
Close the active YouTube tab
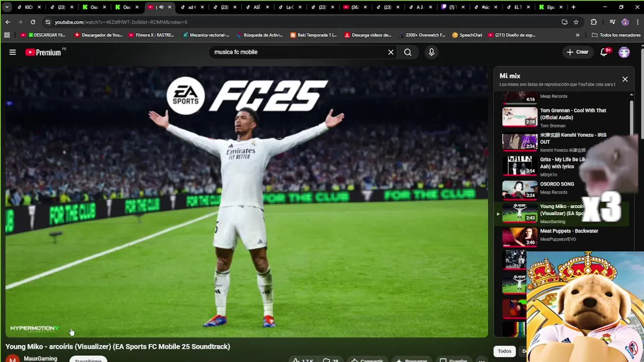170,7
